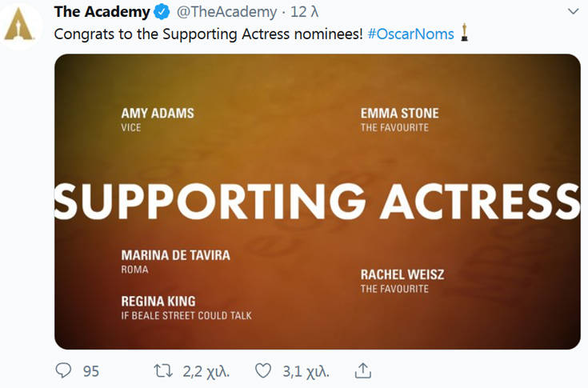
Task: Click the tweet text "Congrats to the Supporting Actress nominees"
Action: coord(208,34)
